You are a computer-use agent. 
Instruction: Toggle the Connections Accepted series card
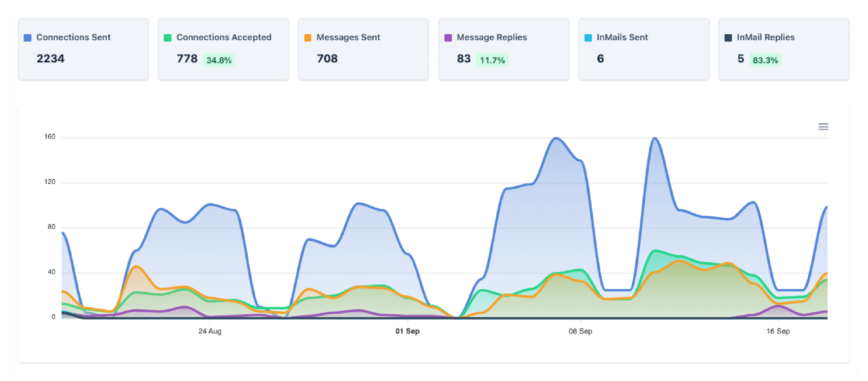[x=223, y=49]
